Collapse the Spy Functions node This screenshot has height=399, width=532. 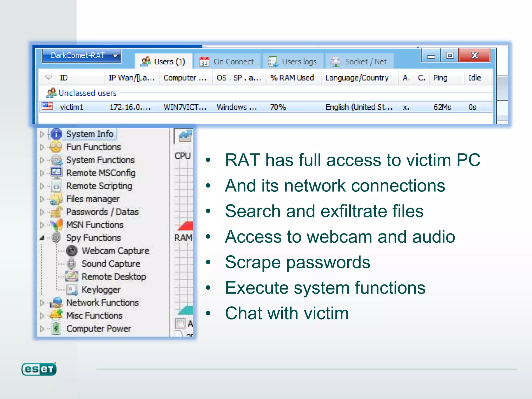pyautogui.click(x=42, y=238)
